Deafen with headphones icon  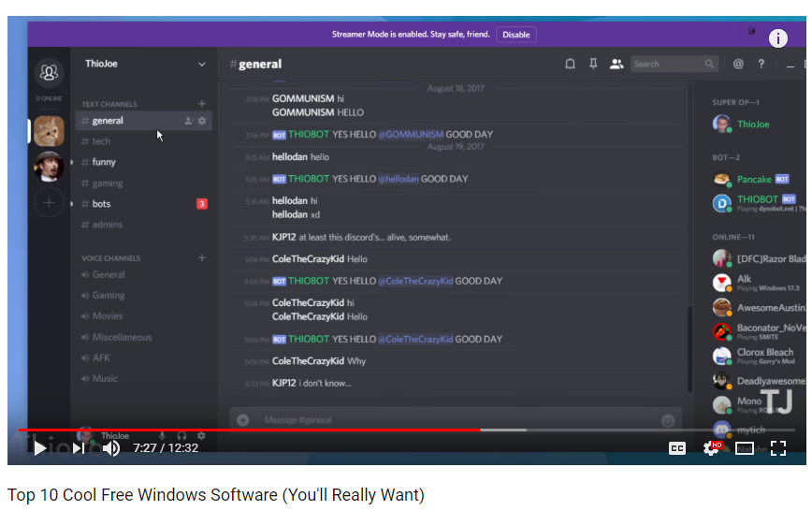coord(181,436)
